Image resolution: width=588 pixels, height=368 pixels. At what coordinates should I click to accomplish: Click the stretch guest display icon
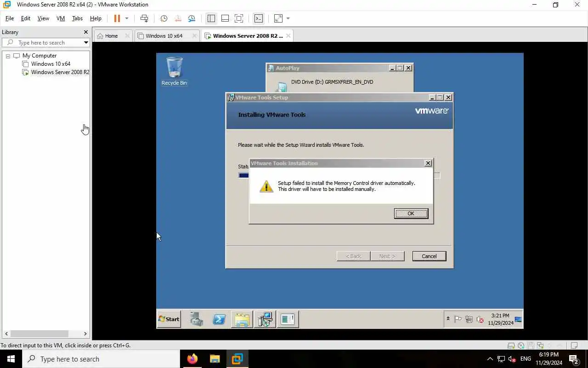(x=278, y=18)
